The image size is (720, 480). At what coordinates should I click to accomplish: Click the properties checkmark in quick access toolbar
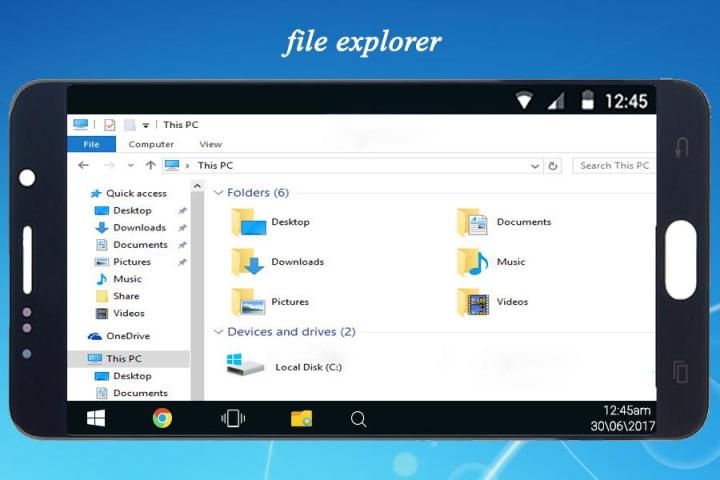pos(110,125)
